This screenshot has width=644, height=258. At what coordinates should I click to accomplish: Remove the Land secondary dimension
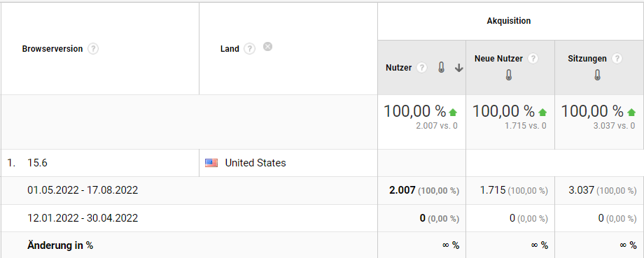coord(267,46)
